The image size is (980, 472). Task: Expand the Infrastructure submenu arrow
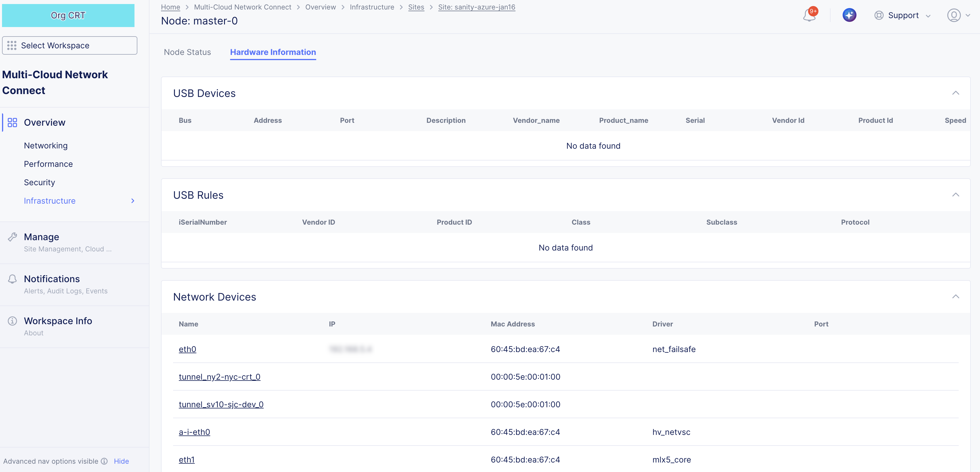[133, 201]
